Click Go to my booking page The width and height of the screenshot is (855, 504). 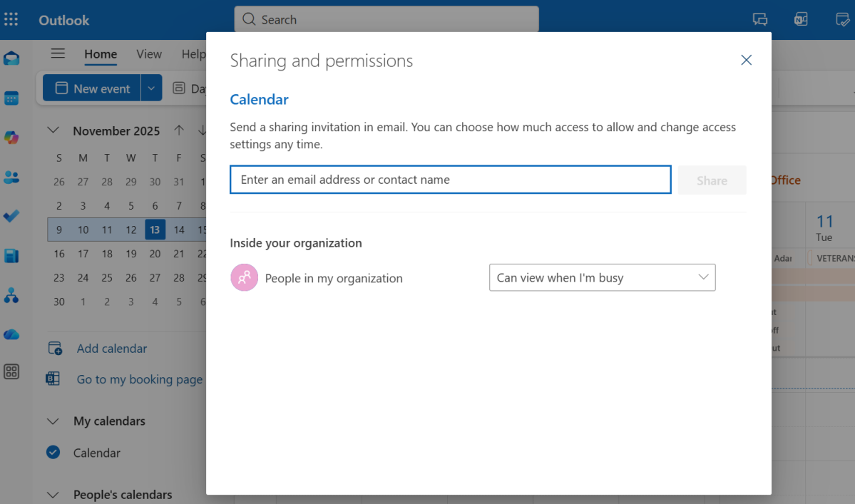coord(139,379)
